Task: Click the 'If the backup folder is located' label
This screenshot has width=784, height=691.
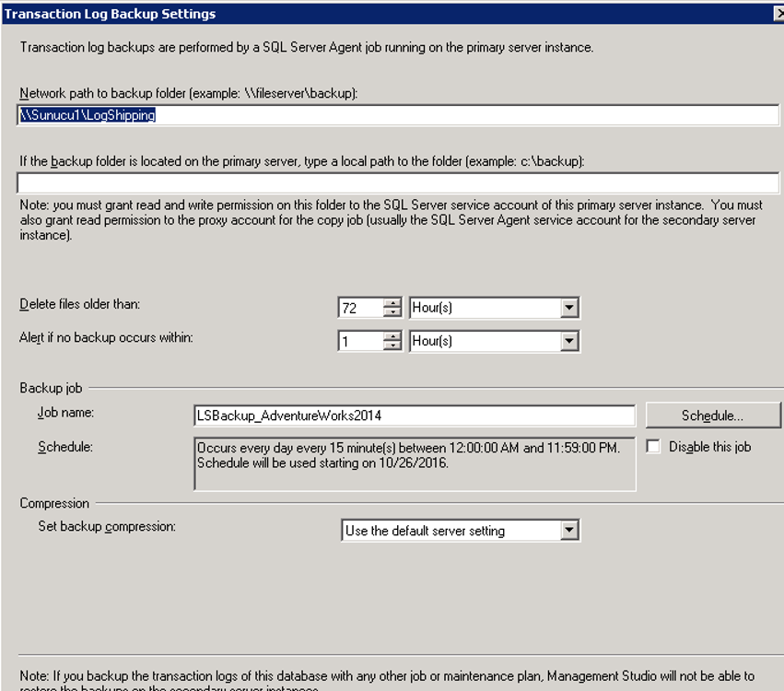Action: (x=302, y=161)
